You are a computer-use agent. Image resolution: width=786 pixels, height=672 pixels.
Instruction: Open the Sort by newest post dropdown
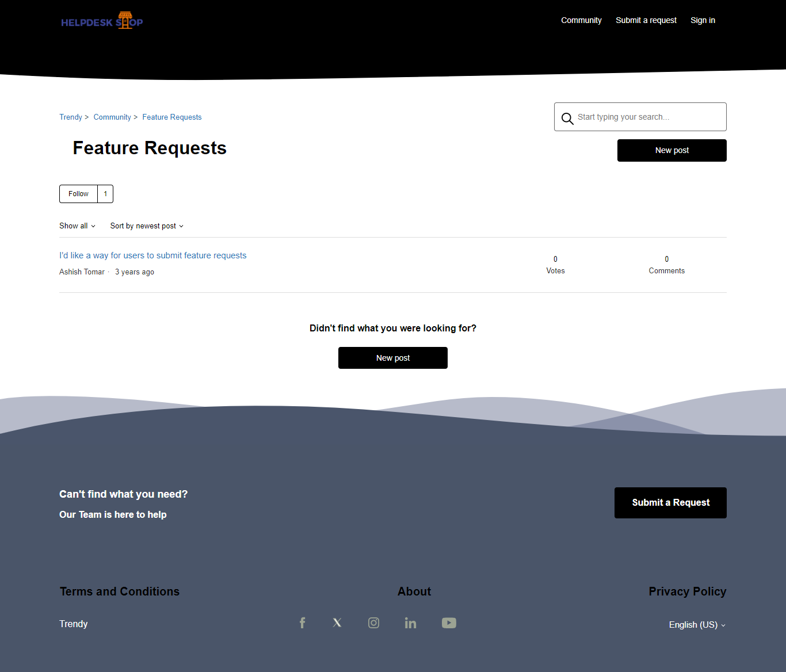[x=147, y=226]
